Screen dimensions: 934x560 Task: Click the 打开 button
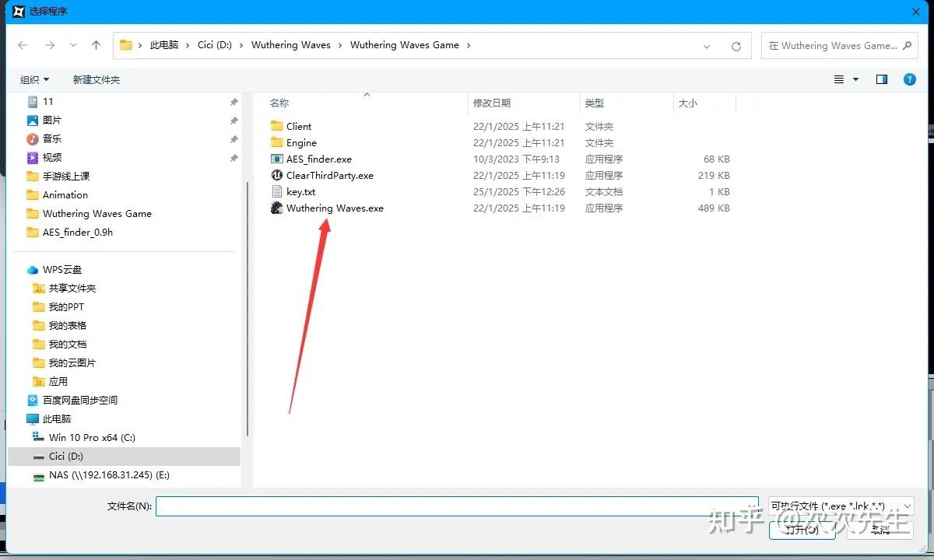click(802, 530)
